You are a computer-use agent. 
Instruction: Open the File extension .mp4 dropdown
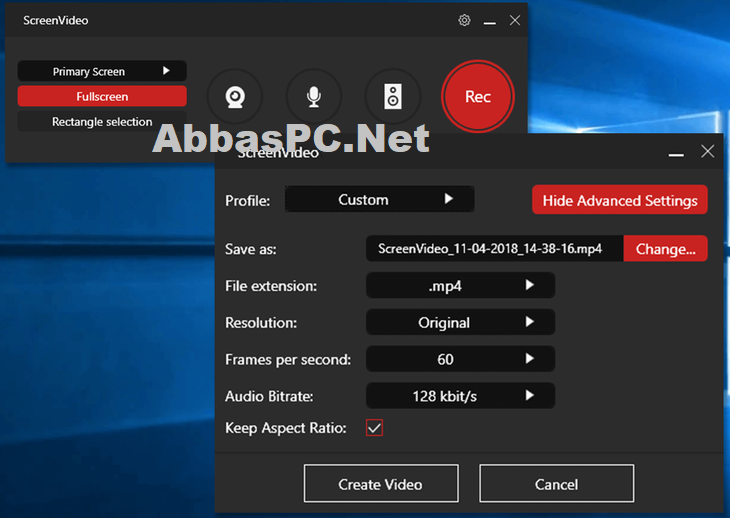pyautogui.click(x=460, y=285)
